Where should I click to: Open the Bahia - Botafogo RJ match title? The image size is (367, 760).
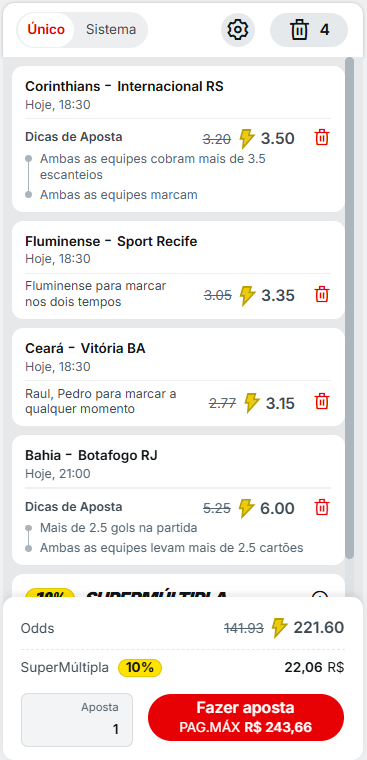(x=91, y=456)
